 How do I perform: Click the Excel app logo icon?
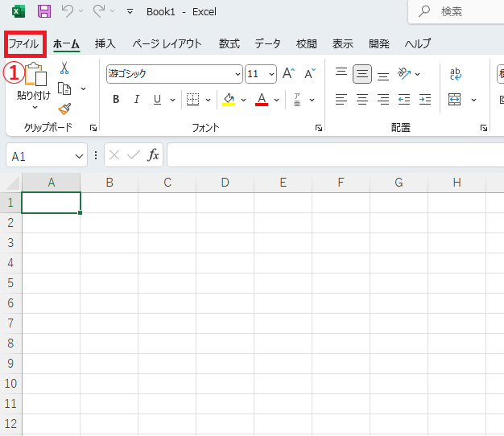[19, 11]
